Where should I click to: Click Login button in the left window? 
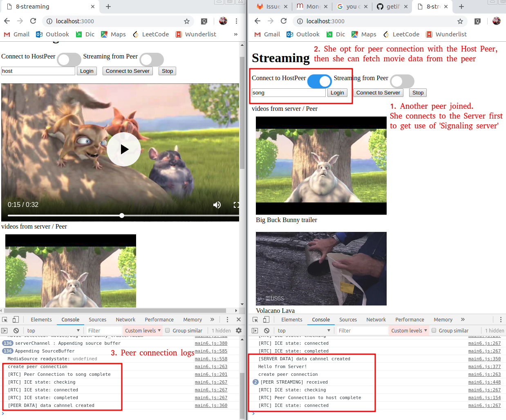pos(87,71)
